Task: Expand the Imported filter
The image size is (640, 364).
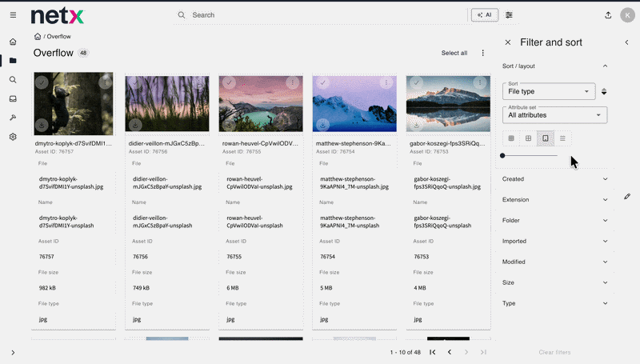Action: (554, 241)
